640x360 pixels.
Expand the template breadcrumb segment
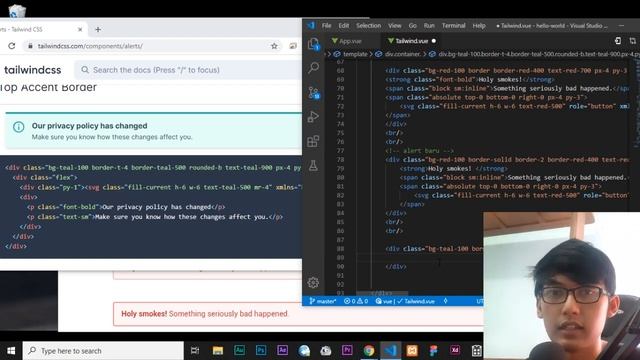[351, 54]
